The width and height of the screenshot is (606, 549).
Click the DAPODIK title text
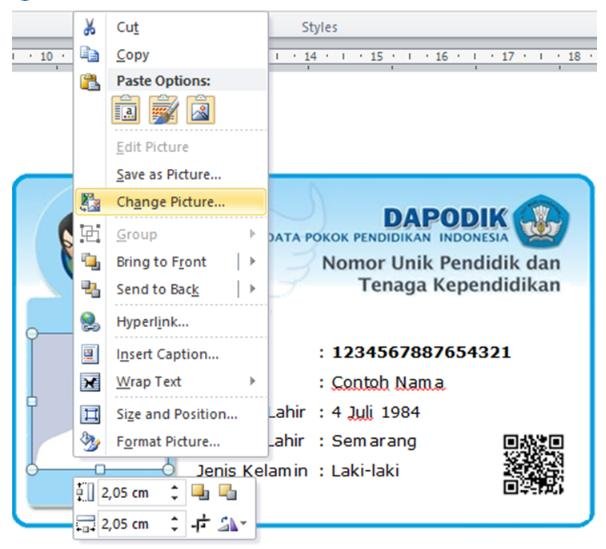click(x=445, y=218)
